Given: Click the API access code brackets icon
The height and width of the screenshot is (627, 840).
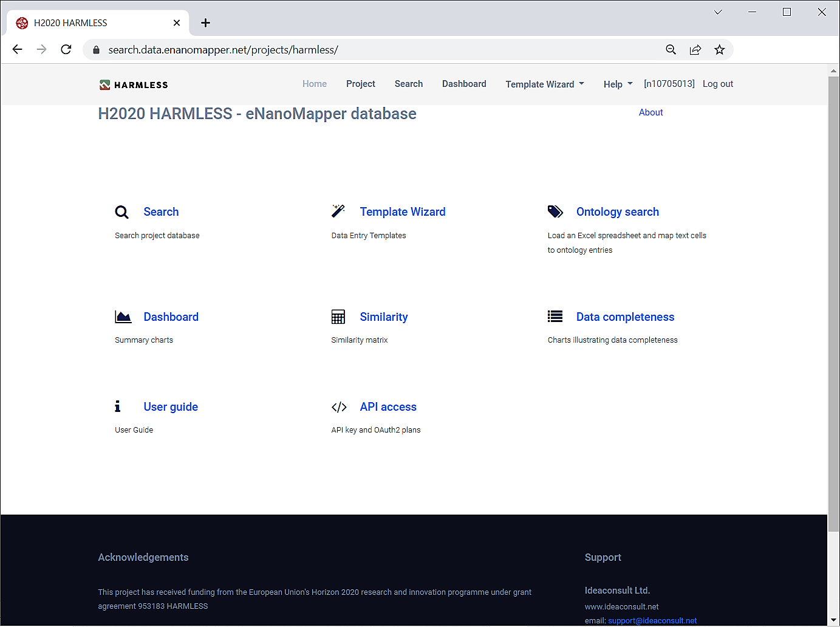Looking at the screenshot, I should 339,407.
